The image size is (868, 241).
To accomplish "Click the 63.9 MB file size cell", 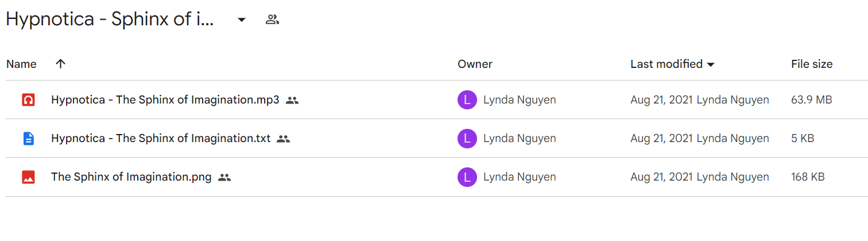I will coord(811,100).
